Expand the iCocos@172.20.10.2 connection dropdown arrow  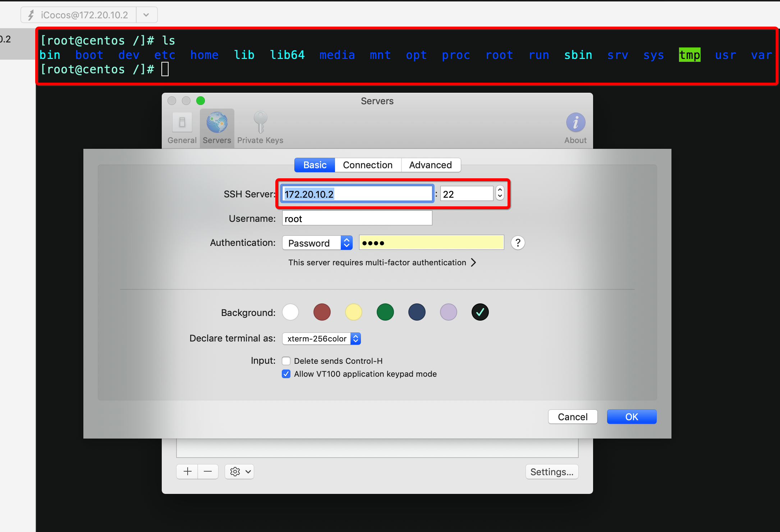pos(146,15)
